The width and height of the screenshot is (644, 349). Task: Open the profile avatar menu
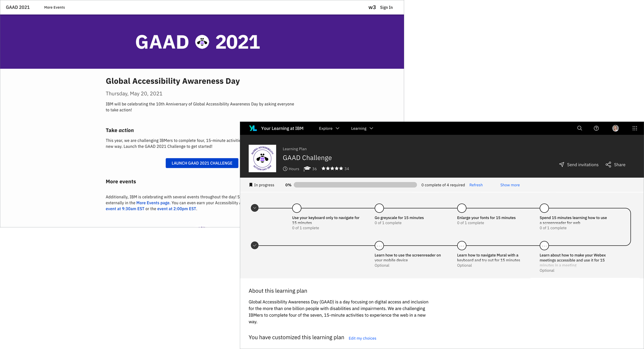(616, 128)
